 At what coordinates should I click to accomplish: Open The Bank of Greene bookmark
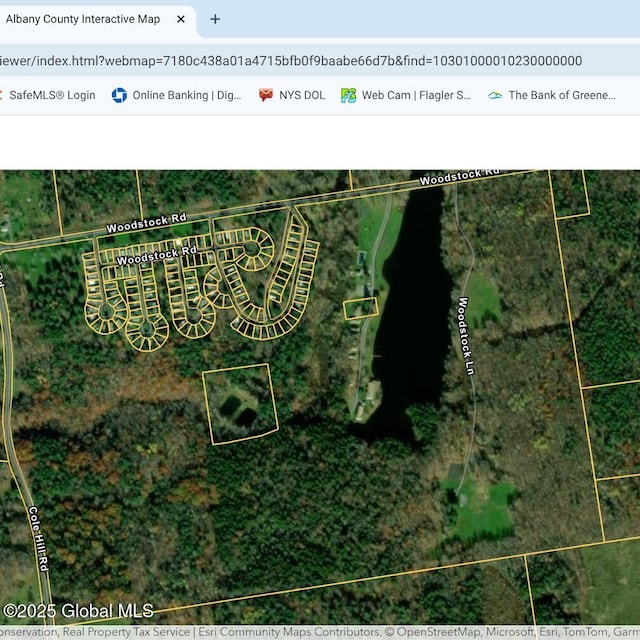coord(552,95)
